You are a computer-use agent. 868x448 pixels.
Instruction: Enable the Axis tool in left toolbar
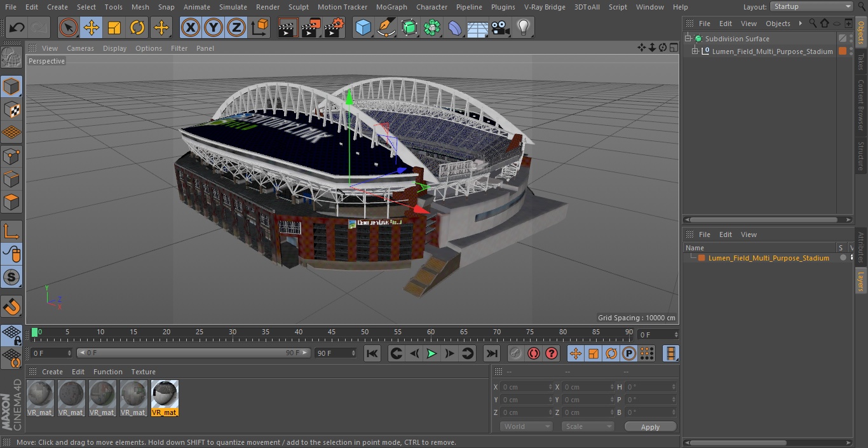[x=11, y=231]
